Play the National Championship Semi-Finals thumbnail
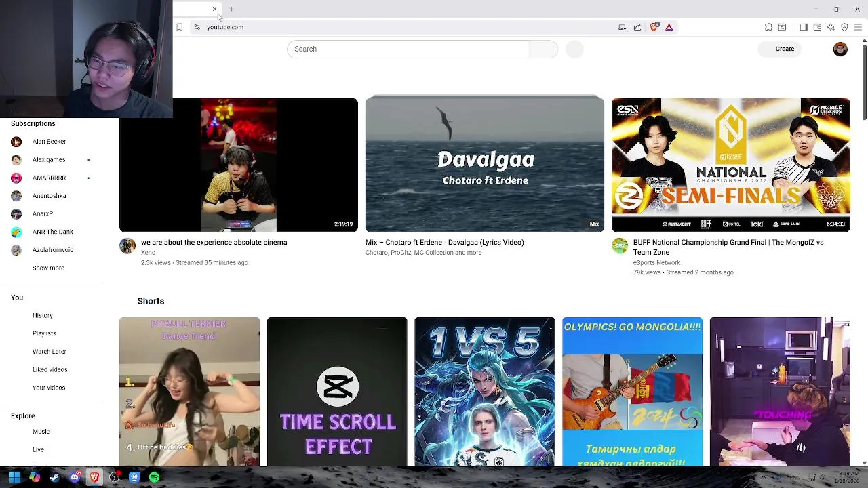868x488 pixels. [x=731, y=165]
